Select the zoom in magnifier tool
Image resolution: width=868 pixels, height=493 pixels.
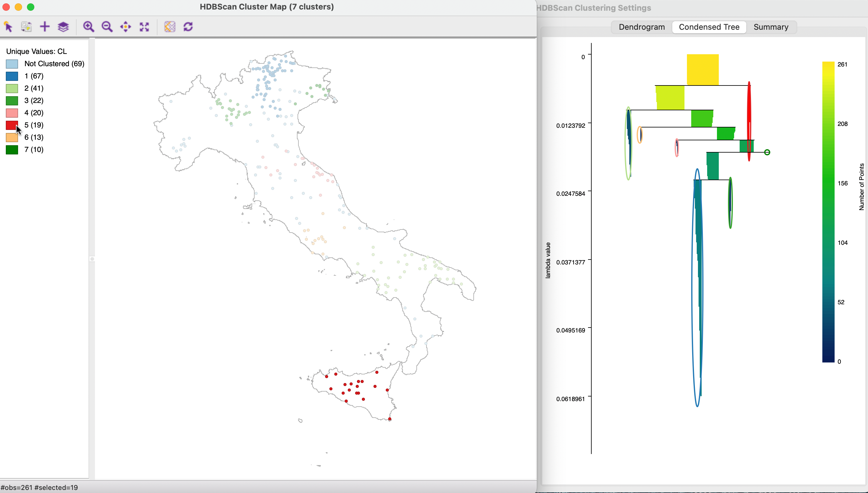point(89,27)
